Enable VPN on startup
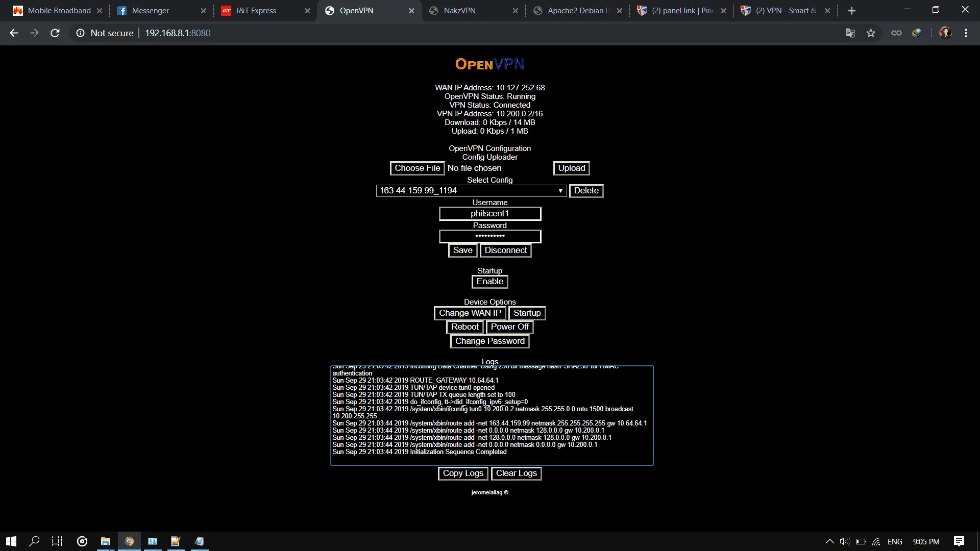Image resolution: width=980 pixels, height=551 pixels. pos(489,282)
